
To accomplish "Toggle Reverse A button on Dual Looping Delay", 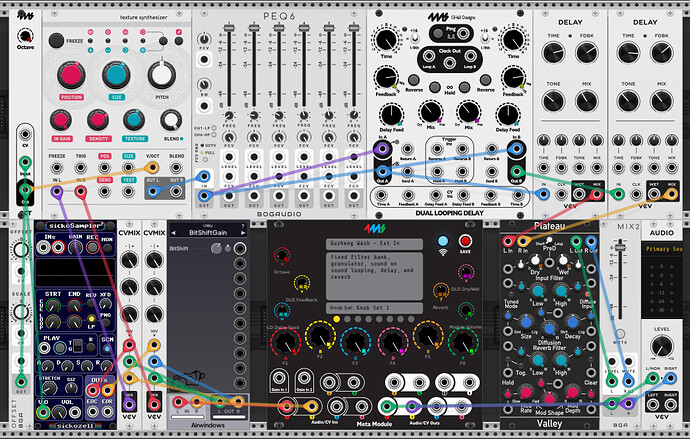I will pyautogui.click(x=413, y=80).
